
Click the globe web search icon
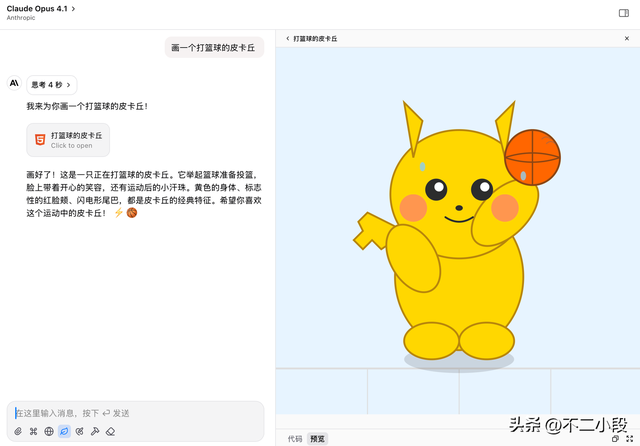(x=49, y=431)
